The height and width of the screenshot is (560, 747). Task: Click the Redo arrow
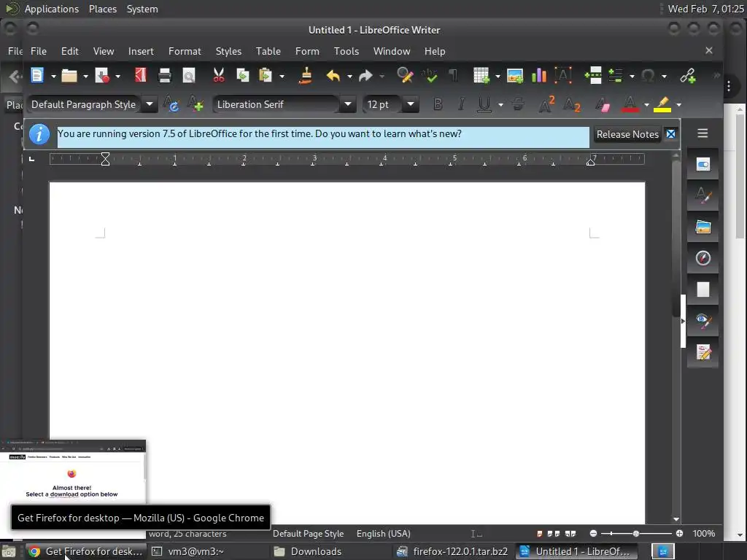pyautogui.click(x=365, y=75)
